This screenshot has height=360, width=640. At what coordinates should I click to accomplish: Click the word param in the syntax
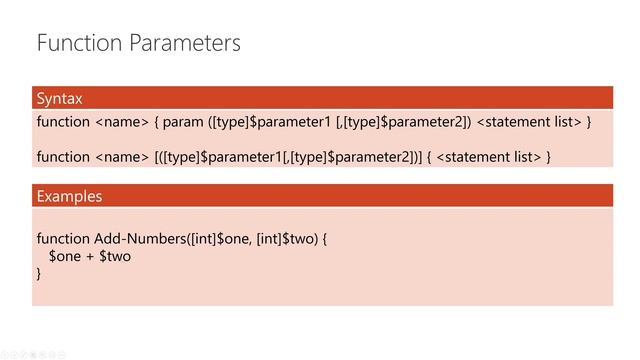[183, 123]
